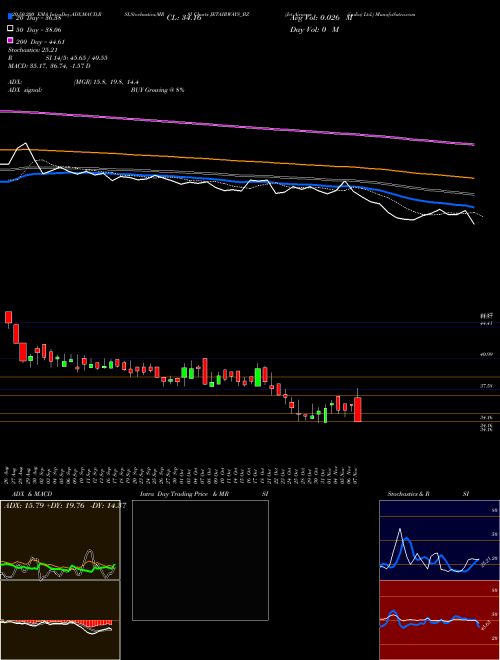Click the end of the orange moving average line
Screen dimensions: 500x660
[x=473, y=178]
